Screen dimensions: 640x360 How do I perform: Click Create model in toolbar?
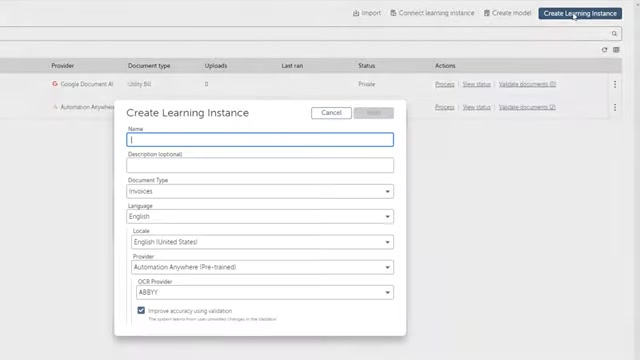[x=507, y=13]
